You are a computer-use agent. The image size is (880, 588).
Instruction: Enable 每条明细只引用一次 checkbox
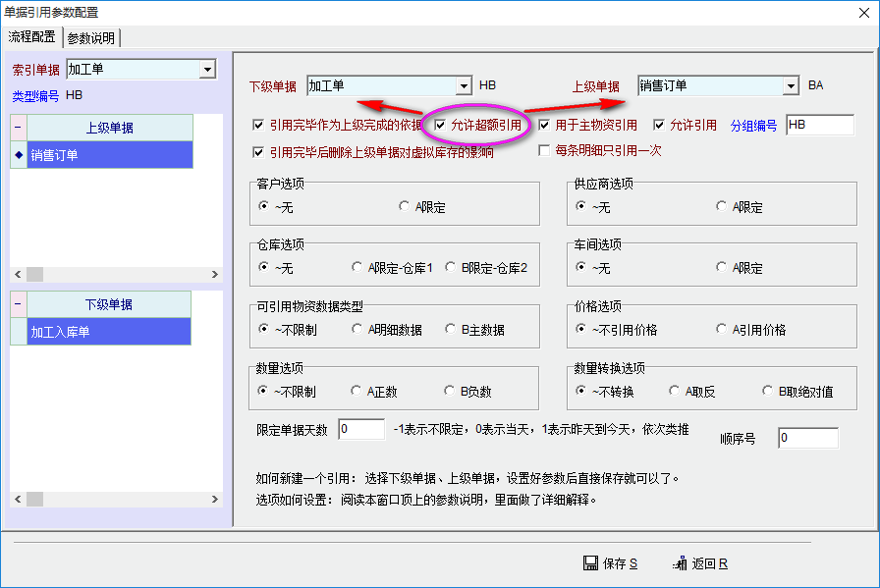coord(544,151)
